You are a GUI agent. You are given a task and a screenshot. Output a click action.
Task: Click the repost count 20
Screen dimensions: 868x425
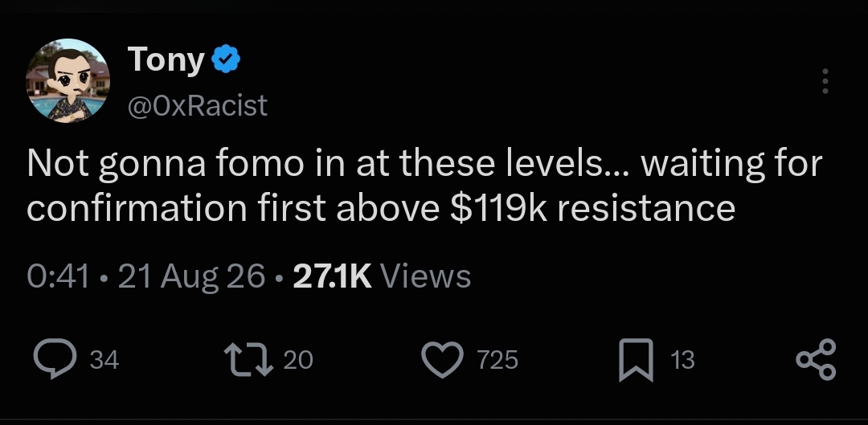pyautogui.click(x=298, y=360)
